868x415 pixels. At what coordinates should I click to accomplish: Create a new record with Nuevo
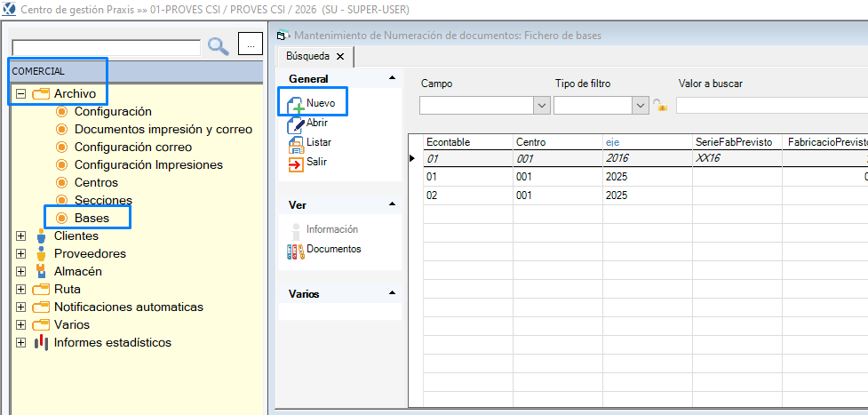[x=314, y=104]
